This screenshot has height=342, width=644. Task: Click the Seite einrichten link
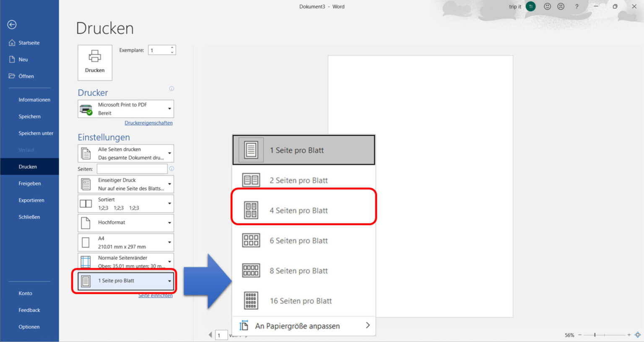pos(156,295)
